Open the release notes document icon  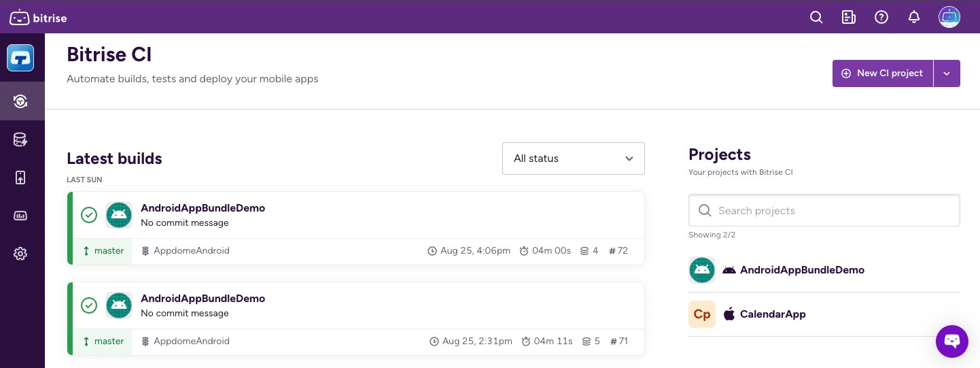click(x=848, y=18)
